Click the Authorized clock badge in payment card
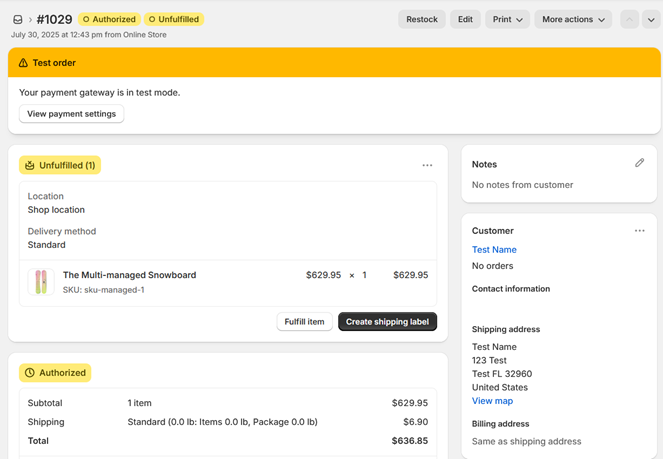Viewport: 663px width, 459px height. pos(55,373)
